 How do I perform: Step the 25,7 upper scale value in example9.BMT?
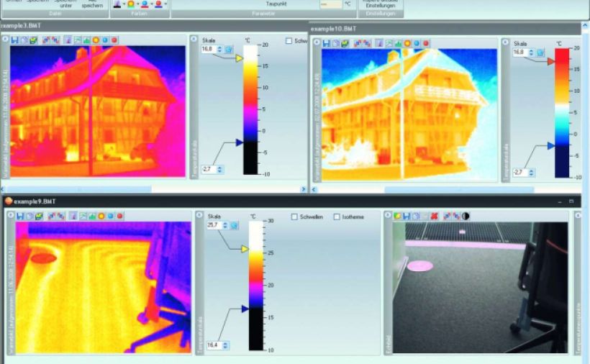[x=225, y=225]
